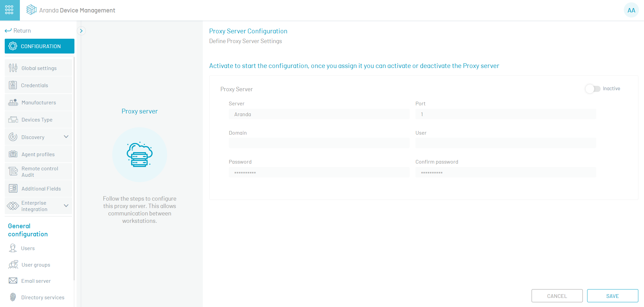Click the Enterprise integration icon
The image size is (644, 307).
click(13, 206)
